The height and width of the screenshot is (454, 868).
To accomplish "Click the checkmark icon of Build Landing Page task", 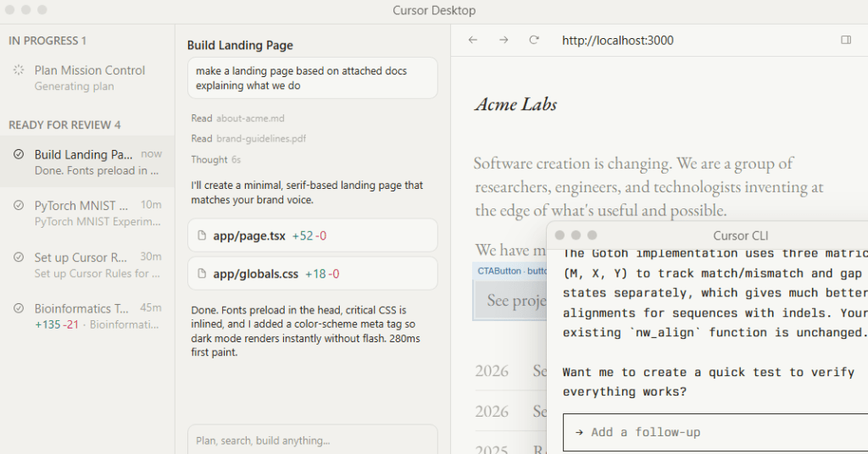I will pyautogui.click(x=19, y=154).
